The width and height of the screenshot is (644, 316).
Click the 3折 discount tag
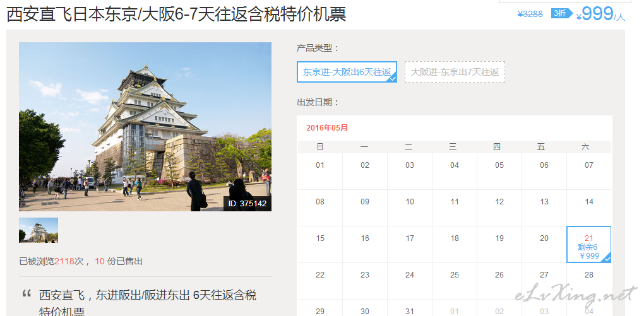point(561,13)
